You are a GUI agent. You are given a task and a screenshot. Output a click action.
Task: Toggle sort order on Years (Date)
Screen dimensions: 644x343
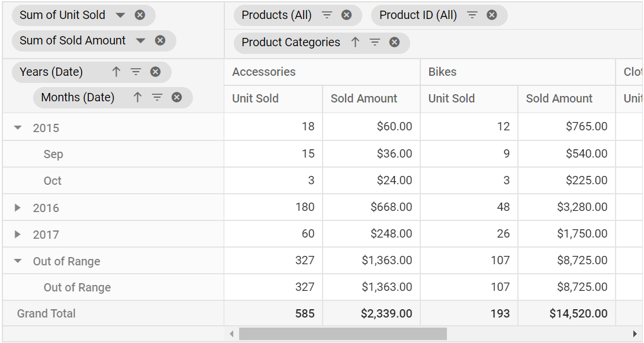(116, 72)
